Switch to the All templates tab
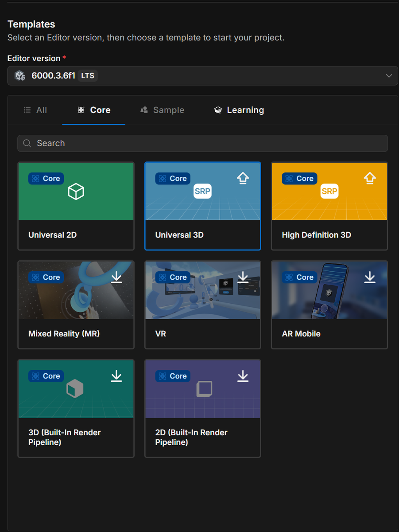Viewport: 399px width, 532px height. pyautogui.click(x=35, y=110)
